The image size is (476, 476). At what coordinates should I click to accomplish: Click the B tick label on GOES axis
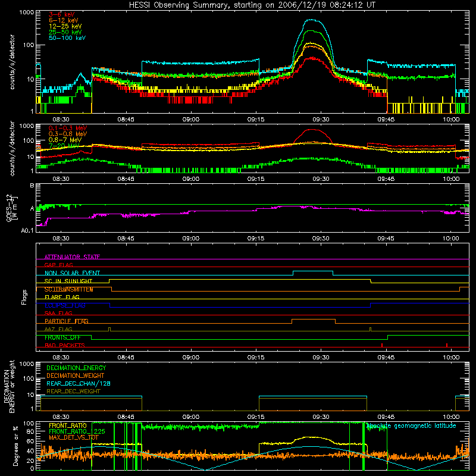click(32, 185)
